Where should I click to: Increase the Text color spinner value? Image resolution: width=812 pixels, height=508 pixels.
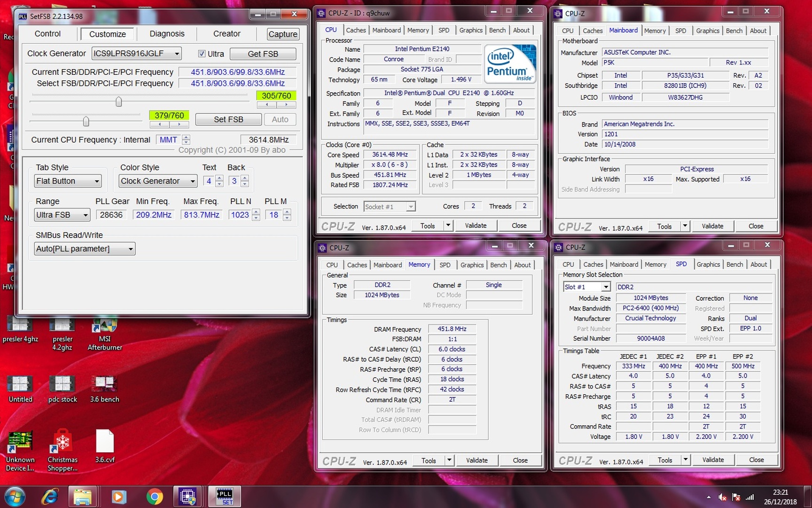(219, 178)
